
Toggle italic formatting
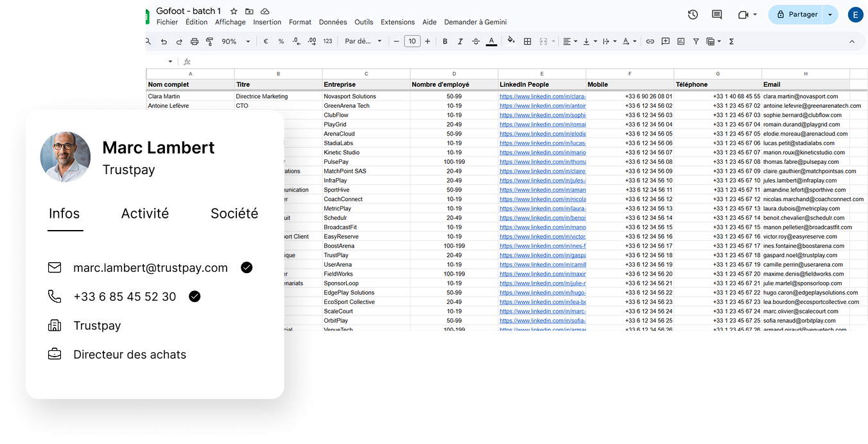(x=460, y=40)
